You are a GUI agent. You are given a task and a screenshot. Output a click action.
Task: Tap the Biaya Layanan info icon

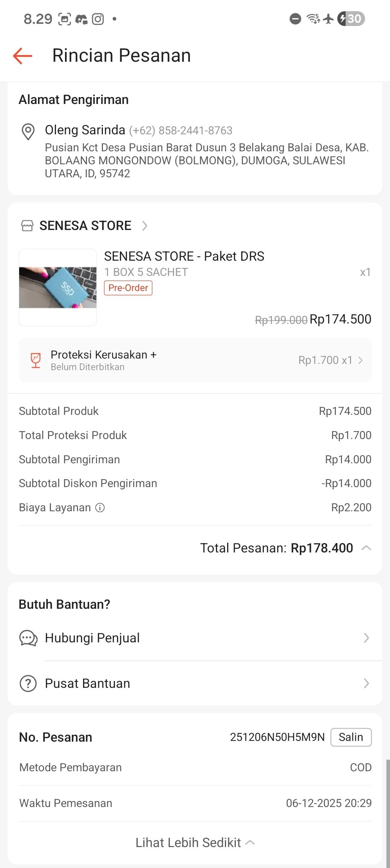pos(100,508)
